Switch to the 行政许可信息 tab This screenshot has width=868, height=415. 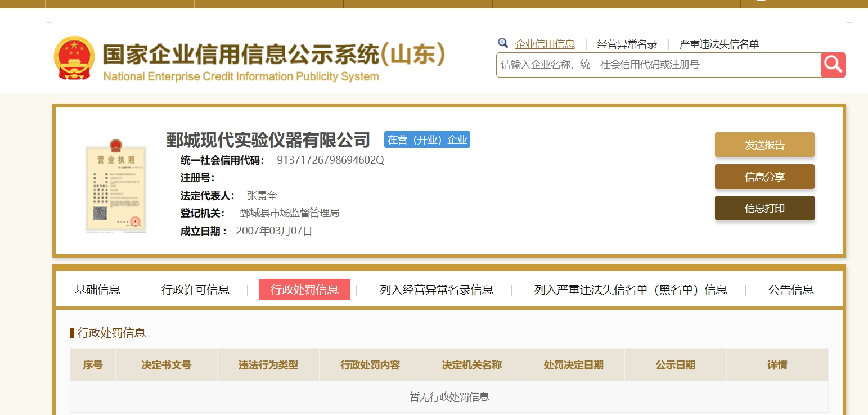(195, 290)
